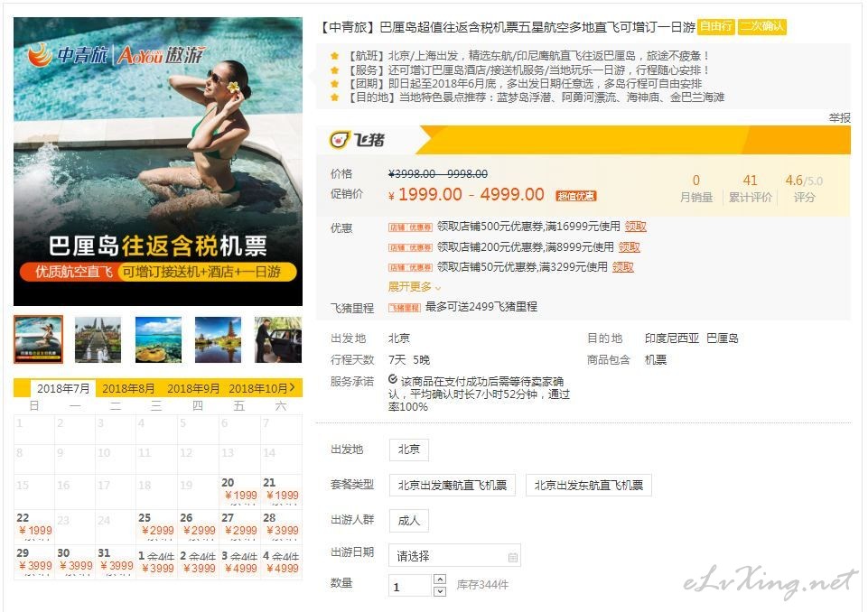
Task: Pick July 26 priced ¥2999
Action: coord(199,525)
